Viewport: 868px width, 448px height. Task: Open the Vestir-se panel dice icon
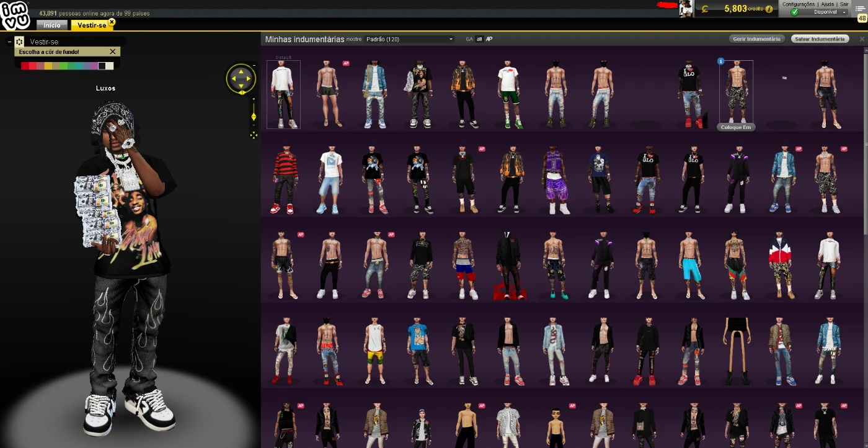click(x=20, y=42)
